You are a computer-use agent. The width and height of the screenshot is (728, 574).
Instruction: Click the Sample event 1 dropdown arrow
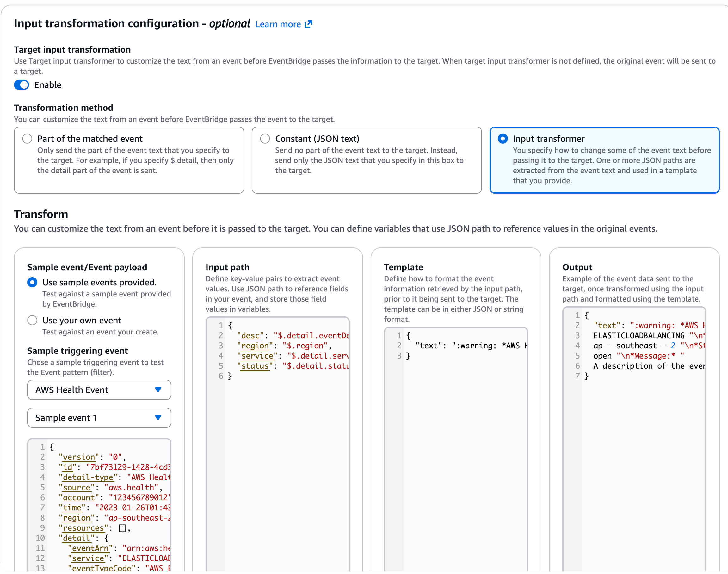[x=158, y=418]
